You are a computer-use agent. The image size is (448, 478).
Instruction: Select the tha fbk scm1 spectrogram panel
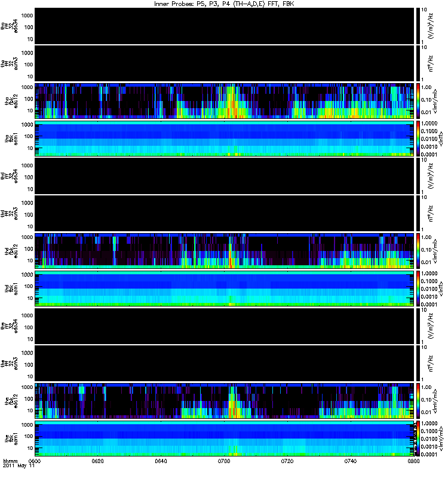coord(225,139)
